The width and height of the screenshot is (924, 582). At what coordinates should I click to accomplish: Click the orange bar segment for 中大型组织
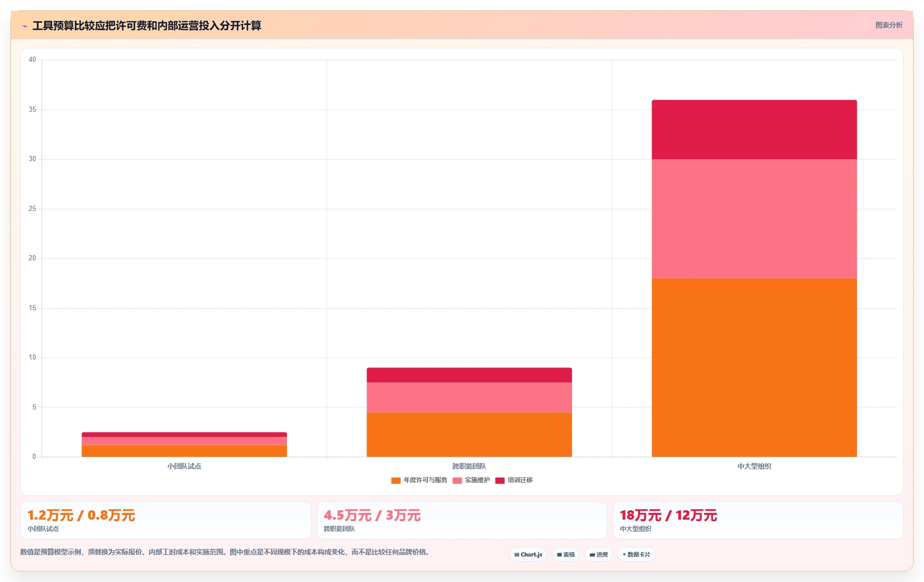pos(754,367)
